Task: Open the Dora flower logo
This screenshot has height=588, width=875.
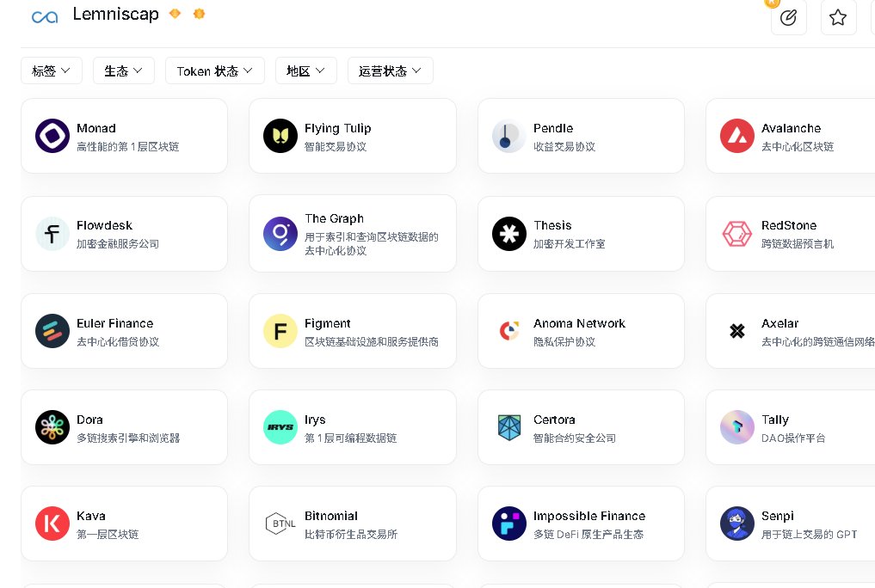Action: (x=52, y=427)
